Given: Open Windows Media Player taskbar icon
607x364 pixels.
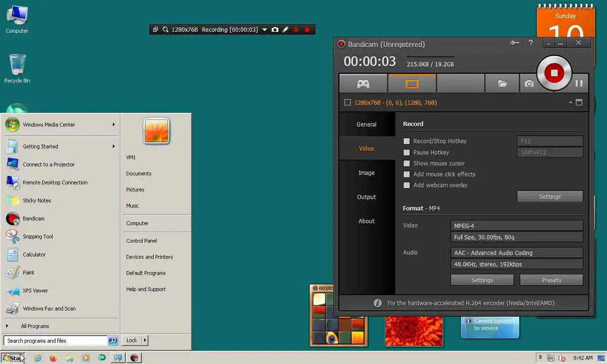Looking at the screenshot, I should [85, 358].
